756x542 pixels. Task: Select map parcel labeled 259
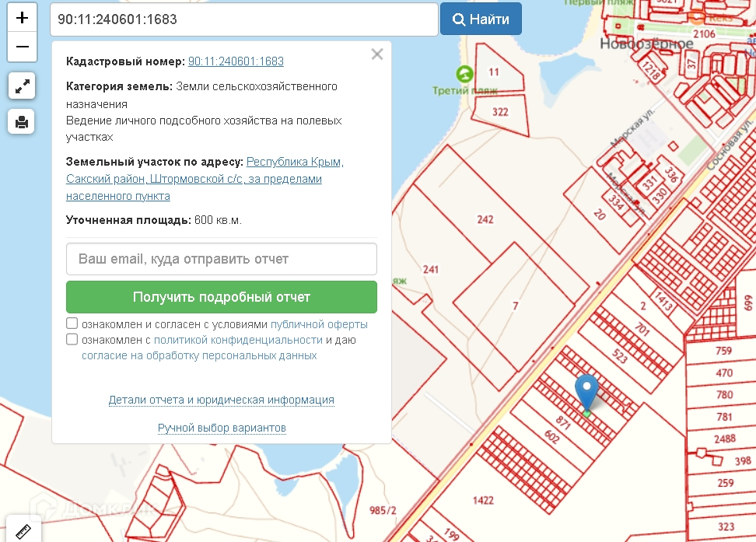tap(725, 483)
